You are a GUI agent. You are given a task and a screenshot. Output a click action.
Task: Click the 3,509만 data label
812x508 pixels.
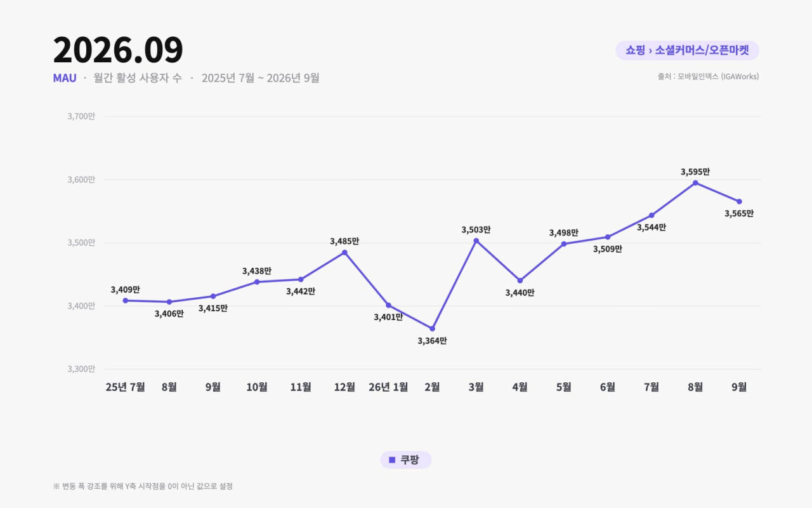pos(607,249)
